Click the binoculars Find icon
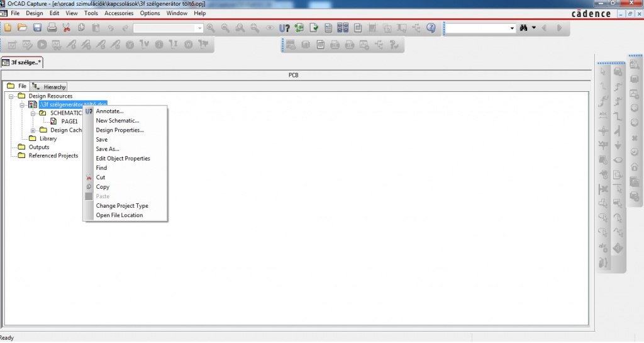Screen dimensions: 644x343 (523, 28)
